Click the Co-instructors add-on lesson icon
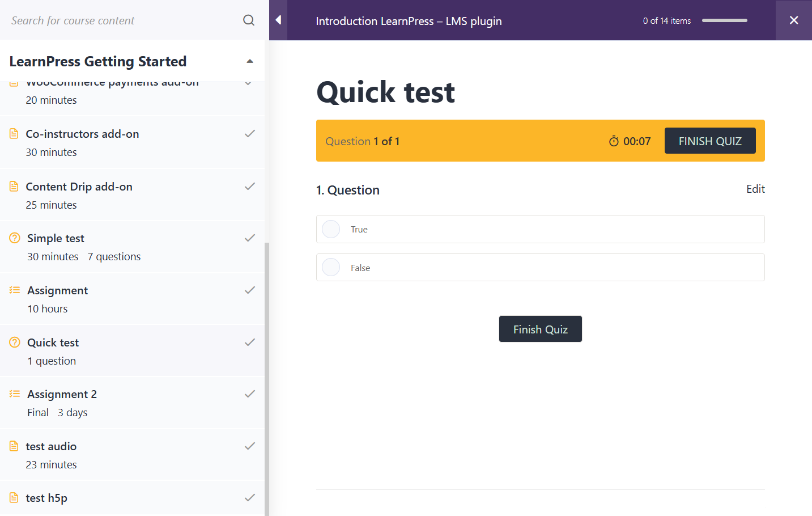The width and height of the screenshot is (812, 516). click(x=14, y=134)
